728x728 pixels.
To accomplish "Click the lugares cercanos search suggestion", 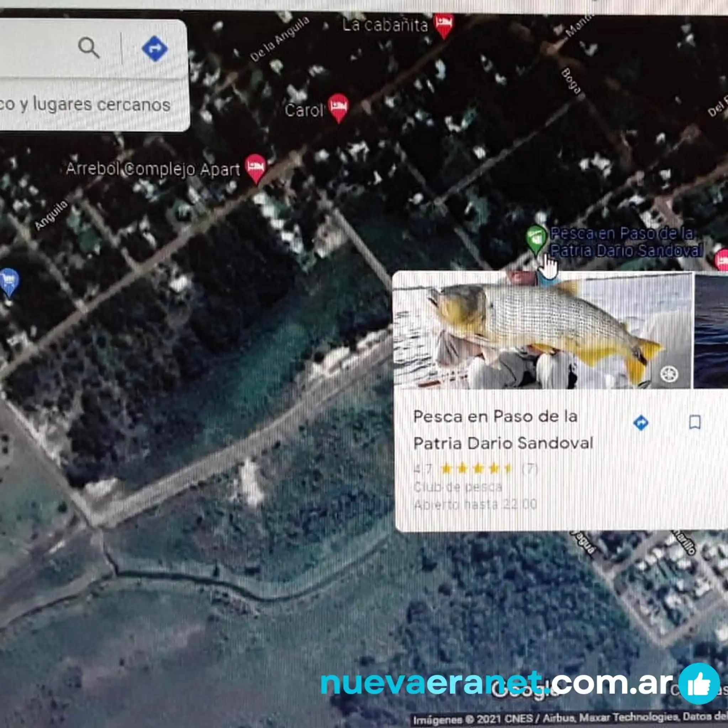I will tap(85, 104).
